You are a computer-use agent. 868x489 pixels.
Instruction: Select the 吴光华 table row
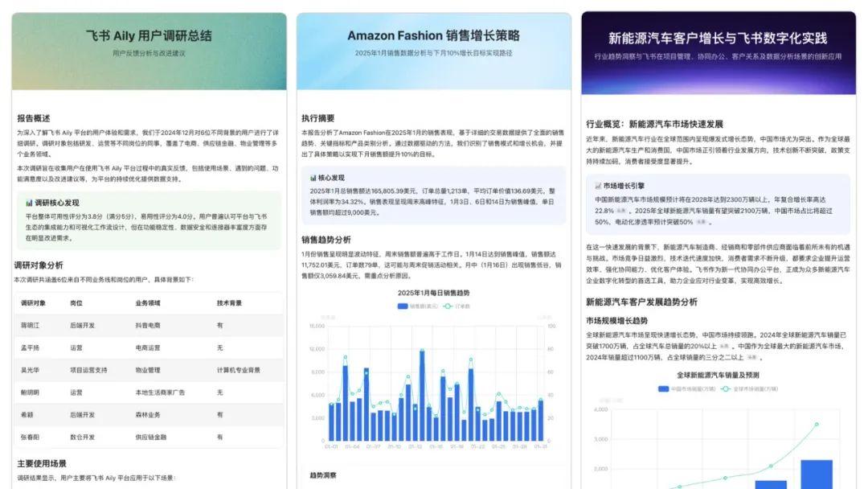149,370
